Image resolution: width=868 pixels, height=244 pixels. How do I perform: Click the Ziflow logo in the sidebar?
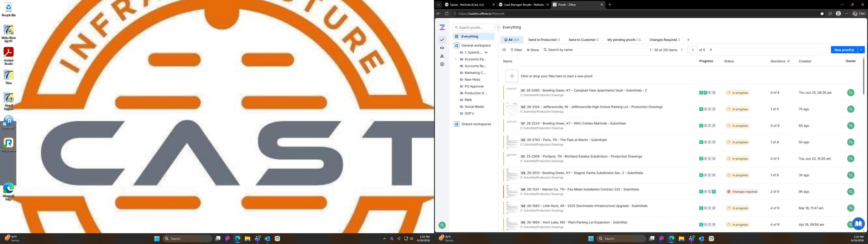442,27
